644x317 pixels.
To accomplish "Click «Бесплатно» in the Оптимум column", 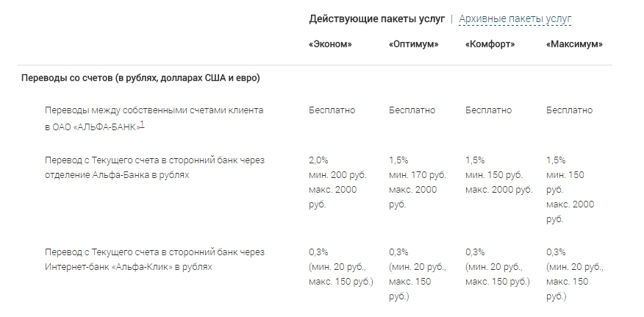I will [x=412, y=110].
